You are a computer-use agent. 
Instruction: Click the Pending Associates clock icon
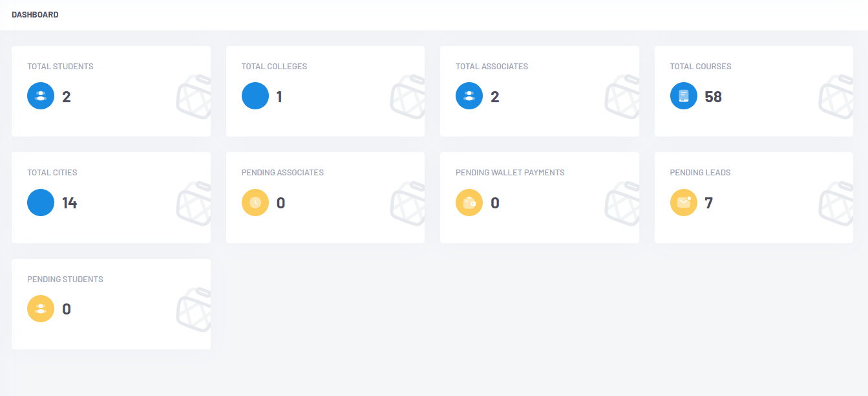click(255, 203)
